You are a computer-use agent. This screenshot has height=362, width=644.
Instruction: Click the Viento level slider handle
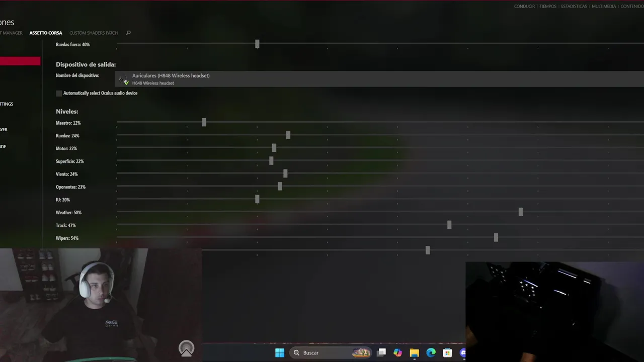285,173
